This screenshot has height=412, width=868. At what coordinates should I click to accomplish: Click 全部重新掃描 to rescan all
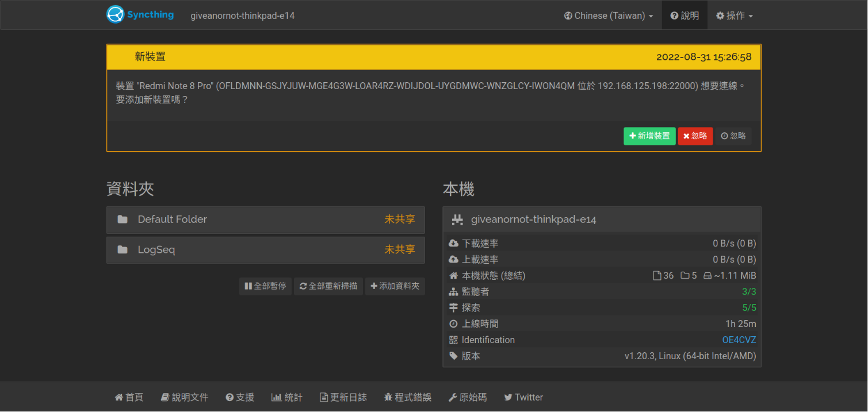(328, 286)
